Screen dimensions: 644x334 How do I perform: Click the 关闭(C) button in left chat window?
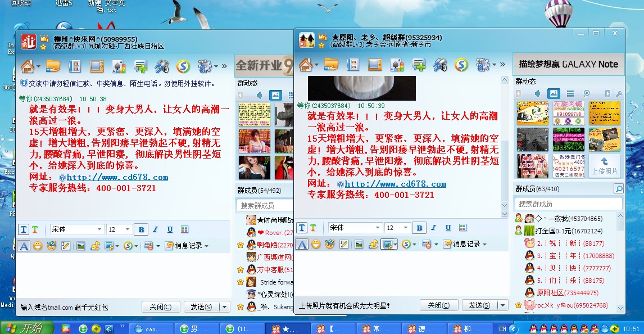(x=161, y=307)
